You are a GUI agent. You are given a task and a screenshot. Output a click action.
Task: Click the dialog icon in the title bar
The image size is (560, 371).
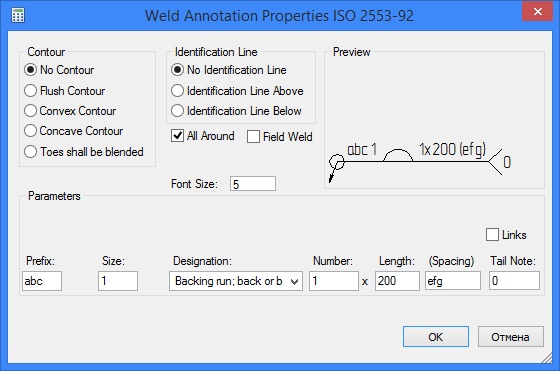[18, 15]
